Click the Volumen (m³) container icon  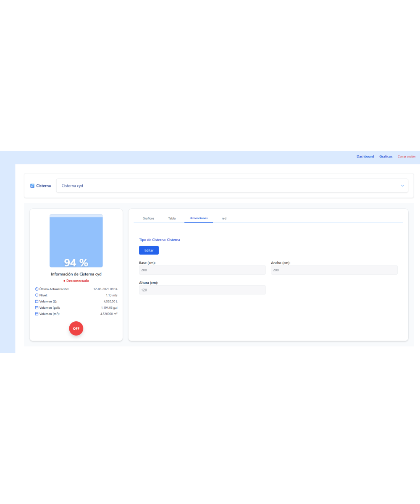[37, 314]
